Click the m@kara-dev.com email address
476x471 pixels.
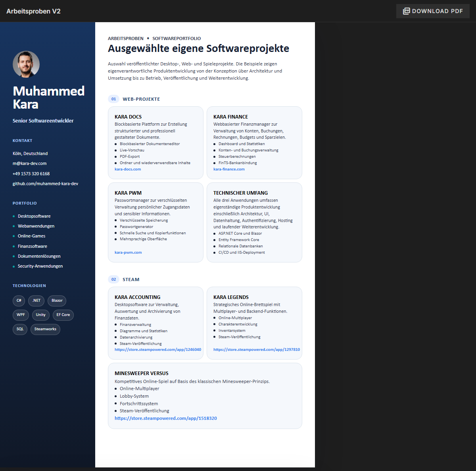coord(30,163)
